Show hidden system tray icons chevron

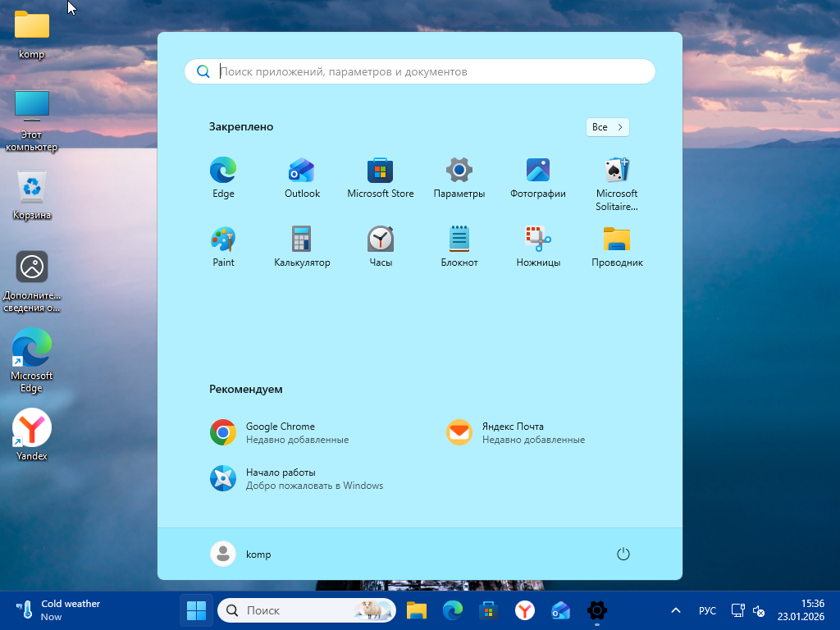click(676, 610)
